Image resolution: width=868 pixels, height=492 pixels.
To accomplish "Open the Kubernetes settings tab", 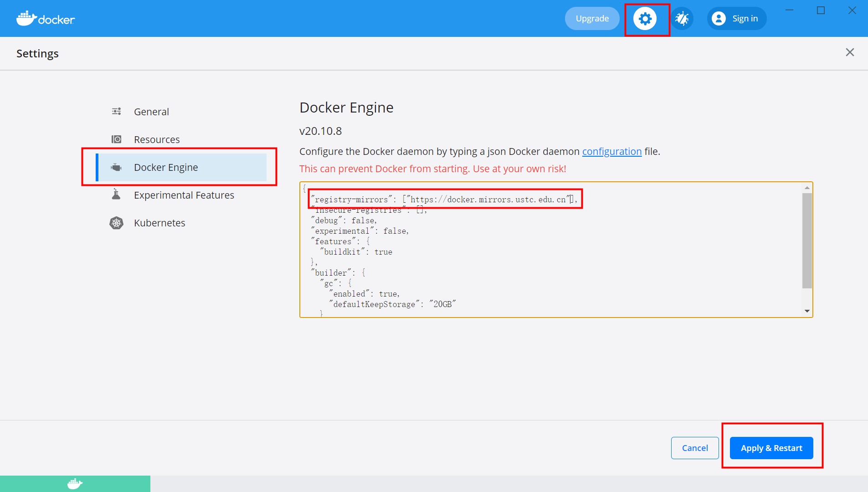I will (x=181, y=223).
